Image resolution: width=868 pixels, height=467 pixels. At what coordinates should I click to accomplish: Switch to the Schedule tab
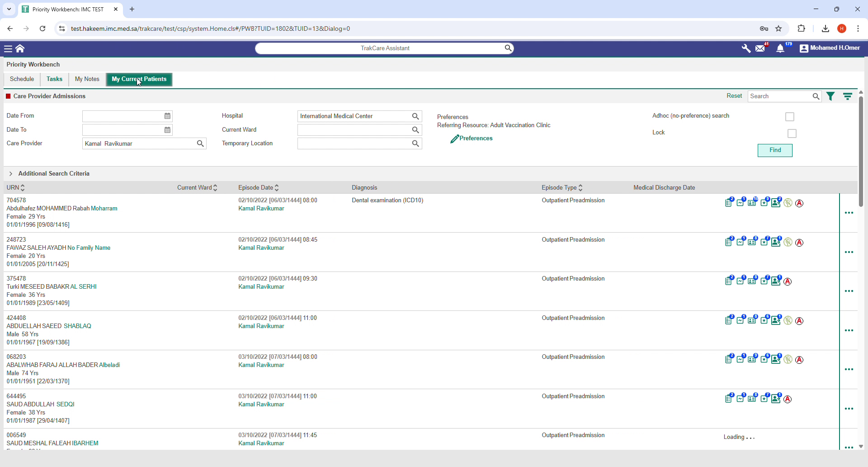[22, 79]
